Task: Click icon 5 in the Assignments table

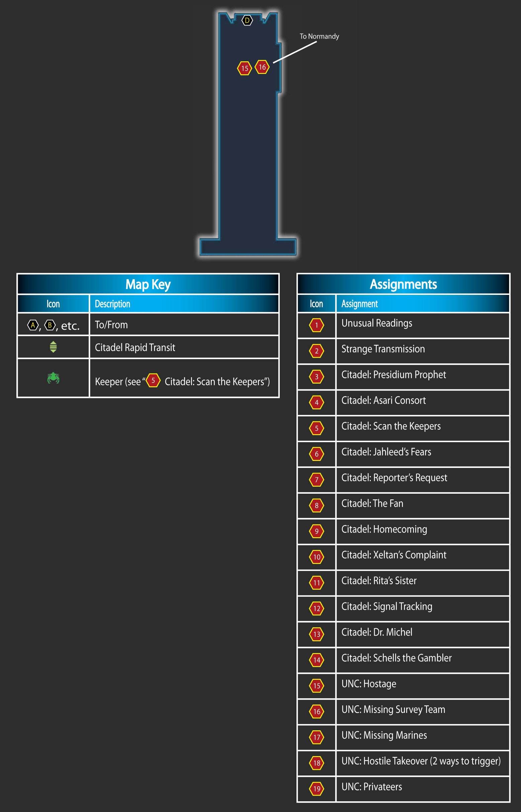Action: click(316, 428)
